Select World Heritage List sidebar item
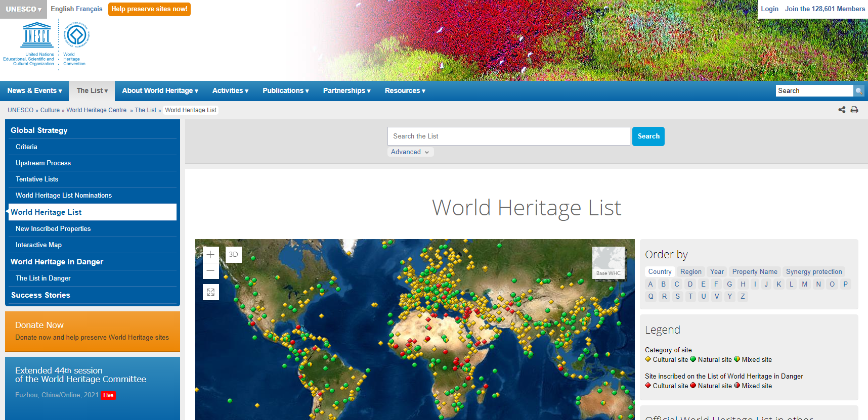The width and height of the screenshot is (868, 420). [92, 212]
